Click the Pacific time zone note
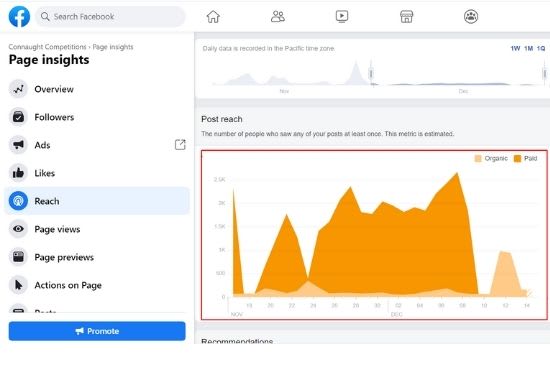The image size is (550, 370). click(268, 48)
